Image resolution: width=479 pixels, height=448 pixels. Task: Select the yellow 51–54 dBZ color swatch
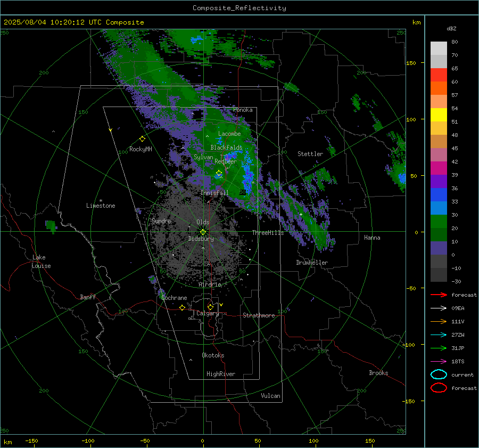pyautogui.click(x=439, y=115)
